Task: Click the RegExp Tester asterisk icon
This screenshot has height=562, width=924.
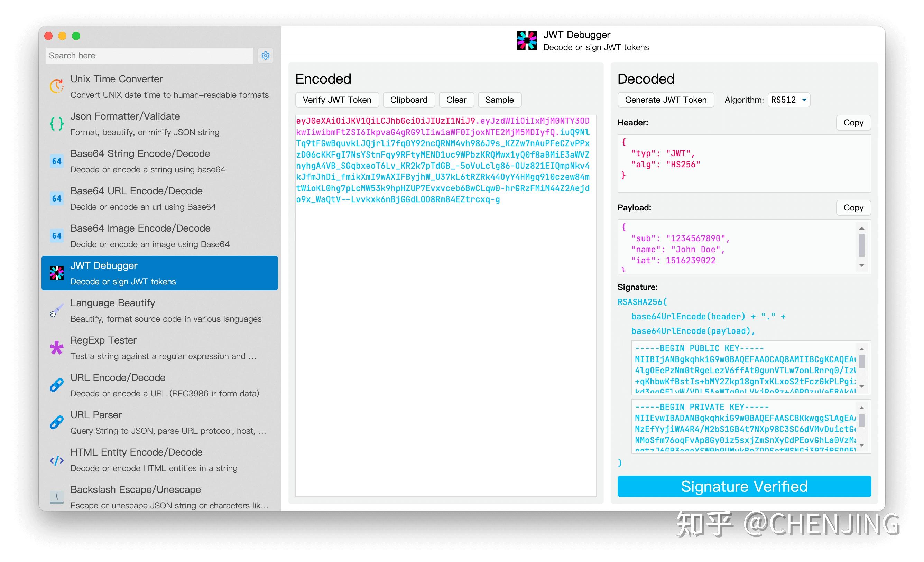Action: [57, 348]
